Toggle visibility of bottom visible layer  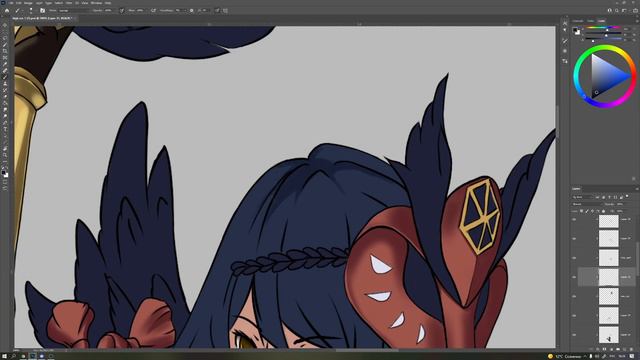click(573, 335)
